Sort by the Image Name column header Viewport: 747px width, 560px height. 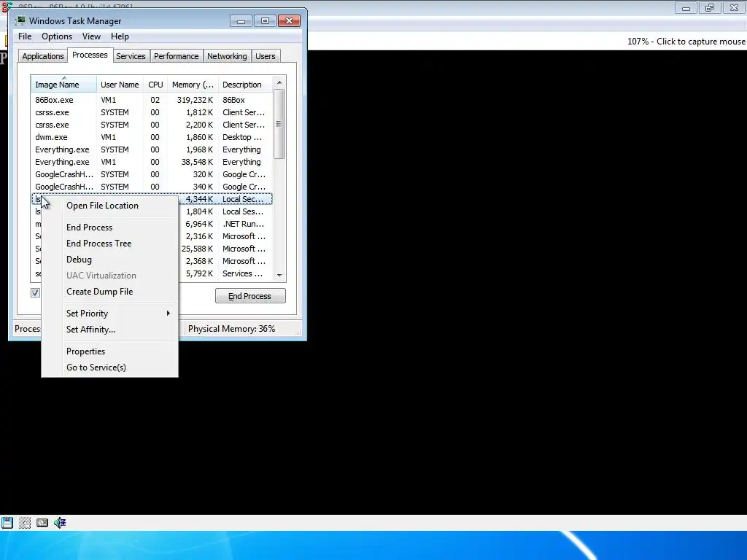point(63,85)
